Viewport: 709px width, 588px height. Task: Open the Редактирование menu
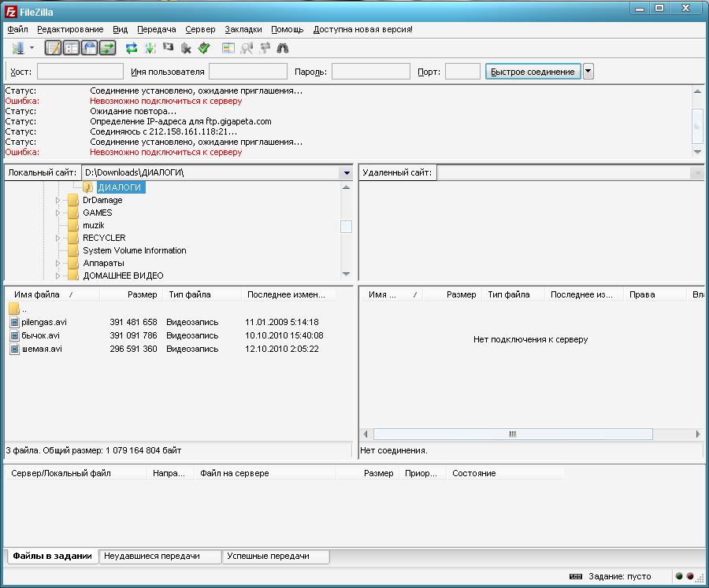(70, 29)
